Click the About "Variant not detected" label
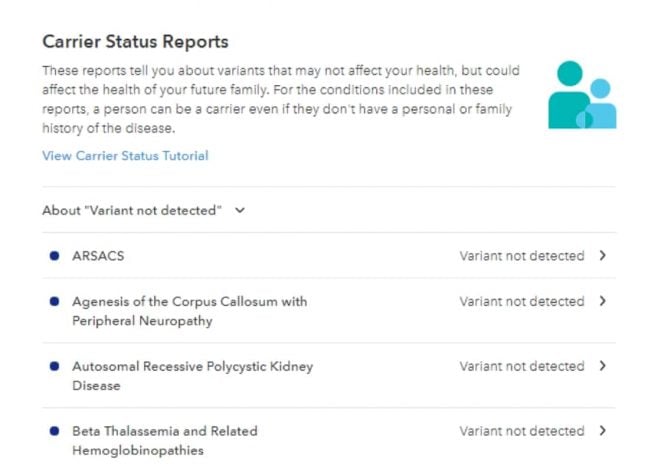 tap(131, 210)
